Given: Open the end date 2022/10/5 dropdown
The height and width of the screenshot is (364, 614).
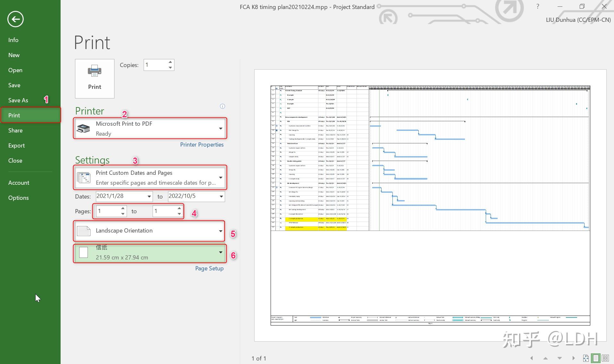Looking at the screenshot, I should pos(221,196).
